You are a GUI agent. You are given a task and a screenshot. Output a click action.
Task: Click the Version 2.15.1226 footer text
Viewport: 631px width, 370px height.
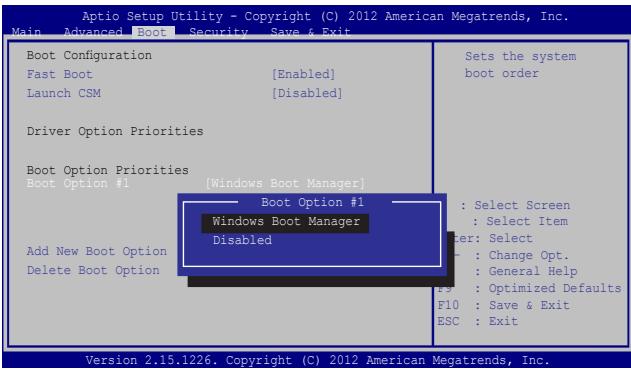pyautogui.click(x=318, y=360)
